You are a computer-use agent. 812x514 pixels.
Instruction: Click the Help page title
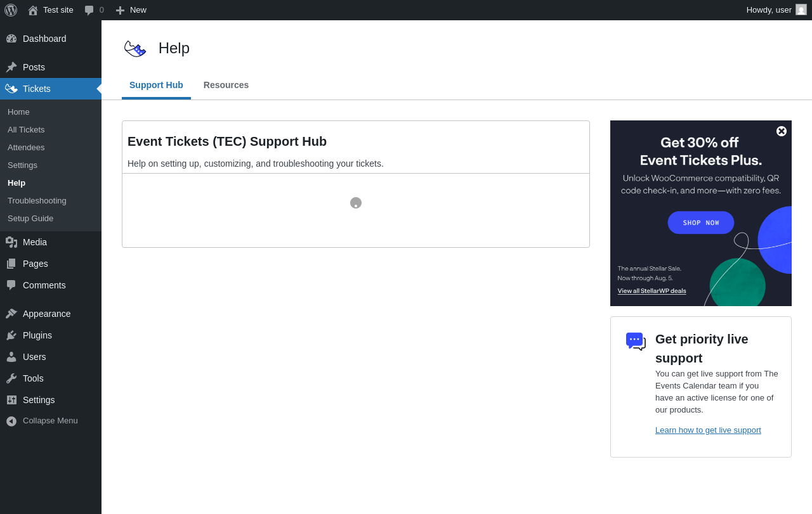(x=174, y=48)
